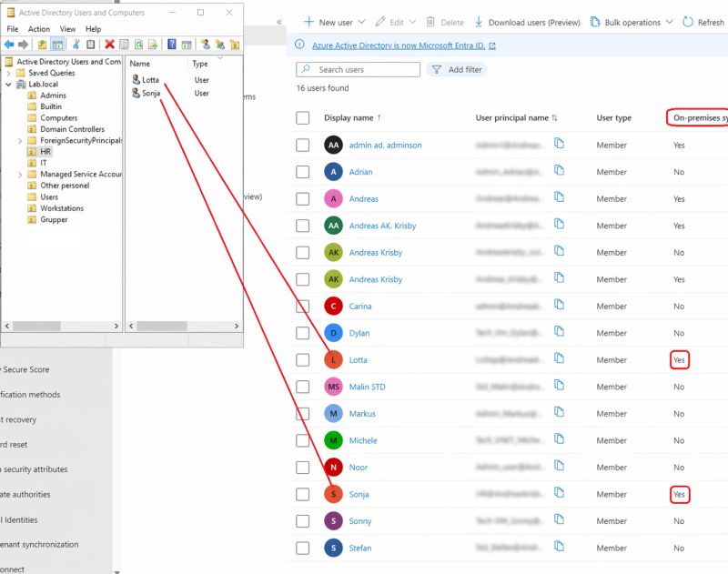Image resolution: width=728 pixels, height=574 pixels.
Task: Open the Bulk operations dropdown chevron
Action: point(669,22)
